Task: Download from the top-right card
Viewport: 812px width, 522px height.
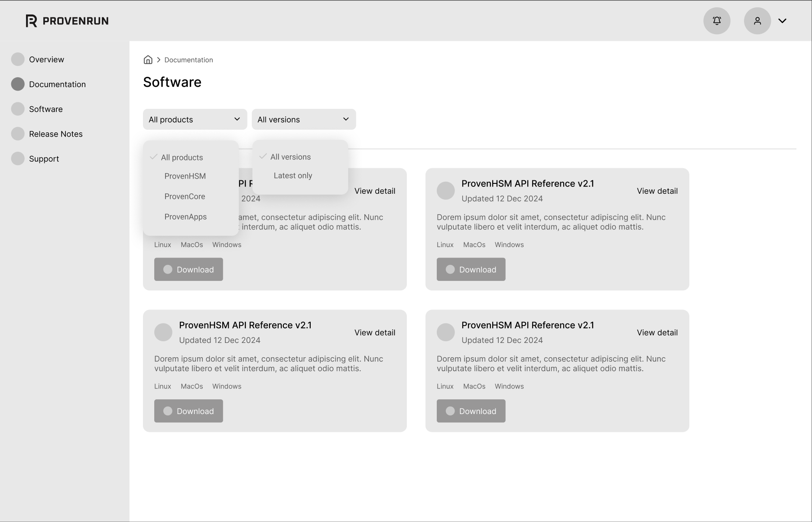Action: coord(471,269)
